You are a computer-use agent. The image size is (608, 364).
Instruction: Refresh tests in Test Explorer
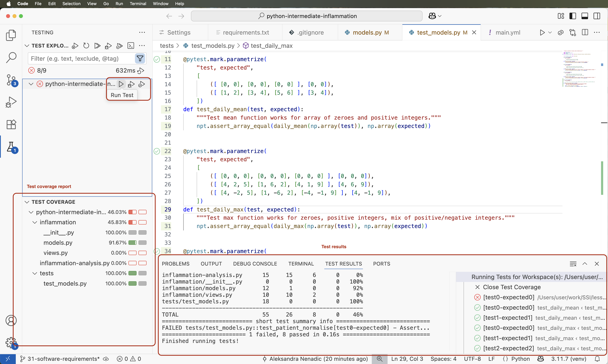(x=86, y=46)
